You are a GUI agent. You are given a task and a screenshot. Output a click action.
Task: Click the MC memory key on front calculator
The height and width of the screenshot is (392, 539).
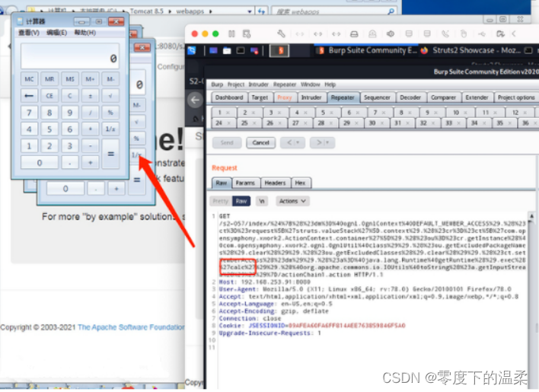29,79
